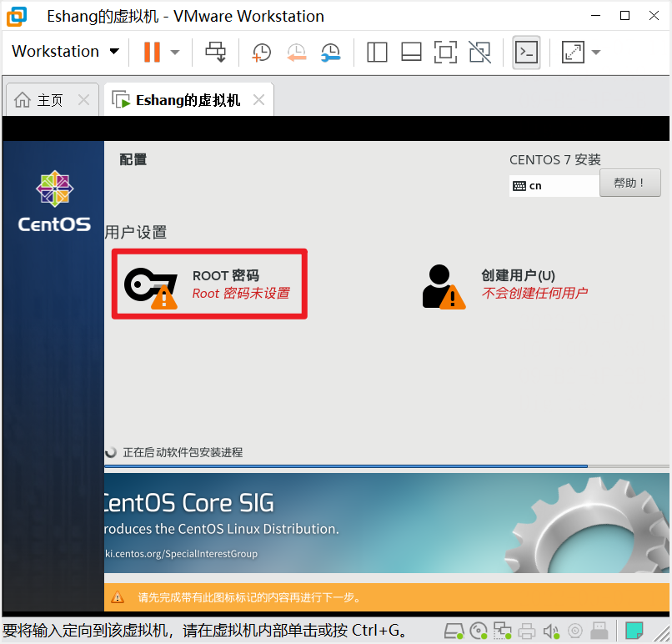Click the 'Root 密码未设置' warning text
672x644 pixels.
(241, 294)
